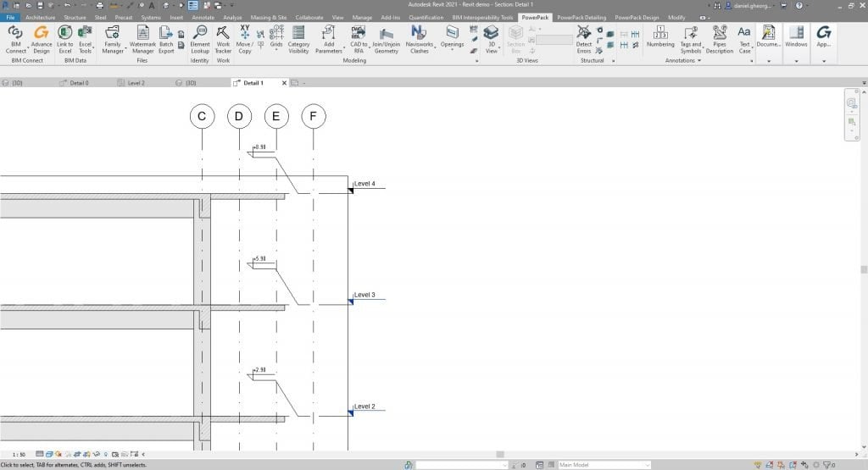The width and height of the screenshot is (868, 470).
Task: Expand the Structural panel arrow
Action: (x=614, y=61)
